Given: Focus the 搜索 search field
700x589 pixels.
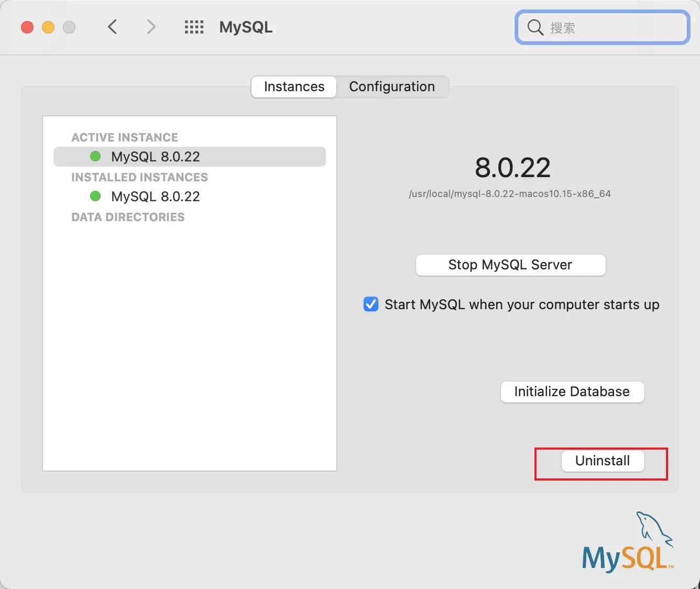Looking at the screenshot, I should coord(602,27).
